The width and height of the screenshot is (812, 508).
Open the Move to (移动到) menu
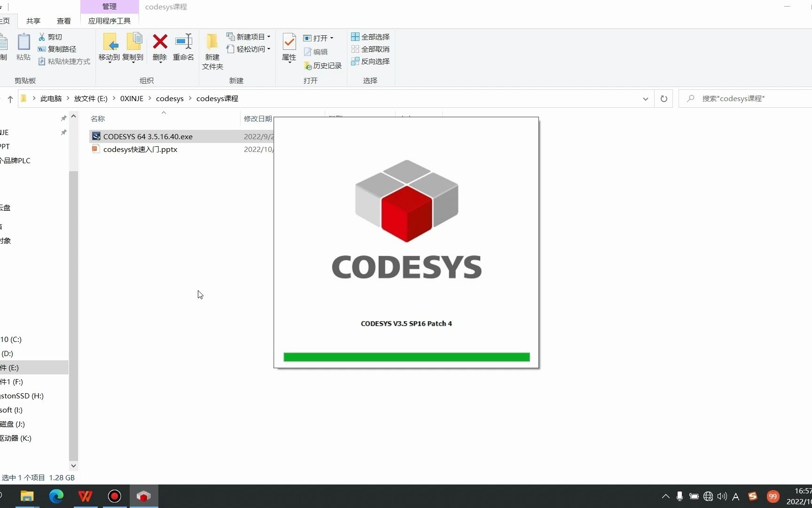pyautogui.click(x=109, y=48)
